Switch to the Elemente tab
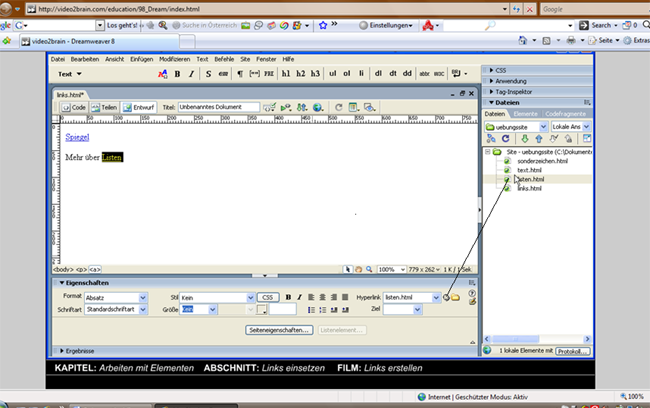The height and width of the screenshot is (408, 650). 525,114
